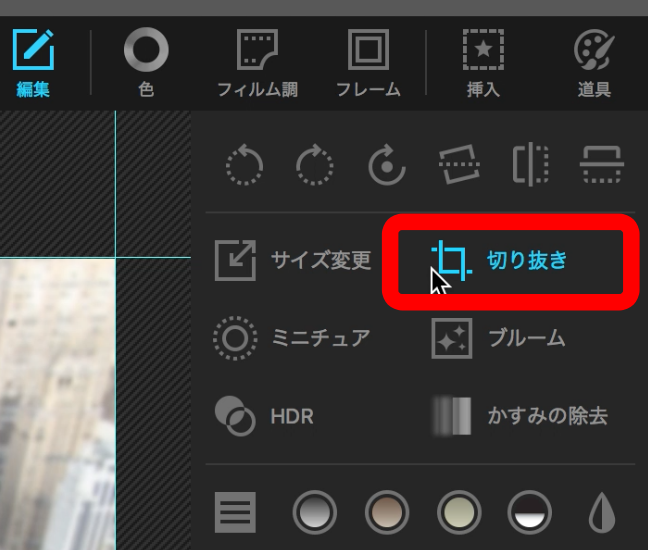Viewport: 648px width, 550px height.
Task: Open the HDR effect
Action: click(x=264, y=416)
